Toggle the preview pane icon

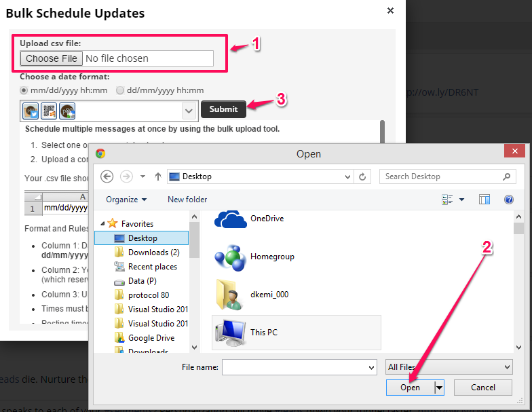click(x=484, y=200)
